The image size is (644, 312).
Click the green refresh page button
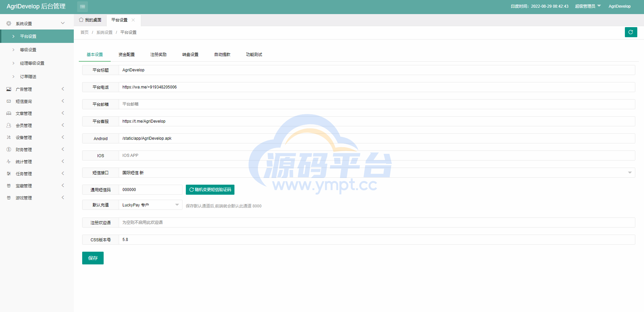[x=631, y=32]
